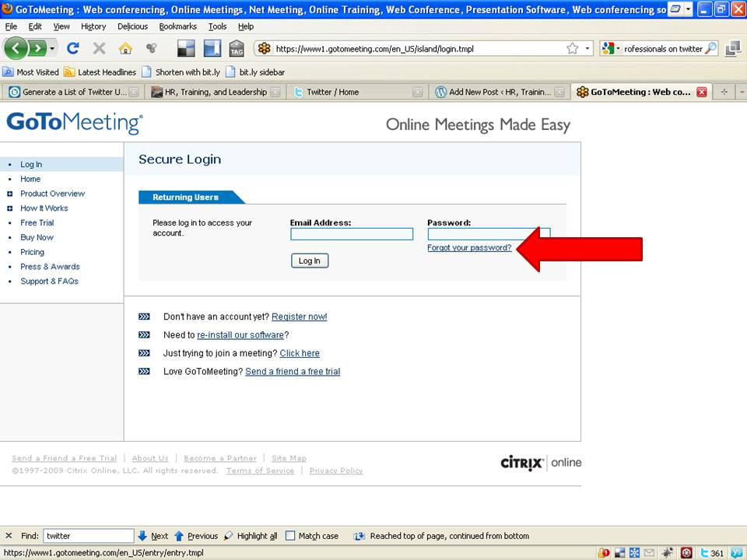Go to the Home page icon
Screen dimensions: 747x560
point(125,48)
